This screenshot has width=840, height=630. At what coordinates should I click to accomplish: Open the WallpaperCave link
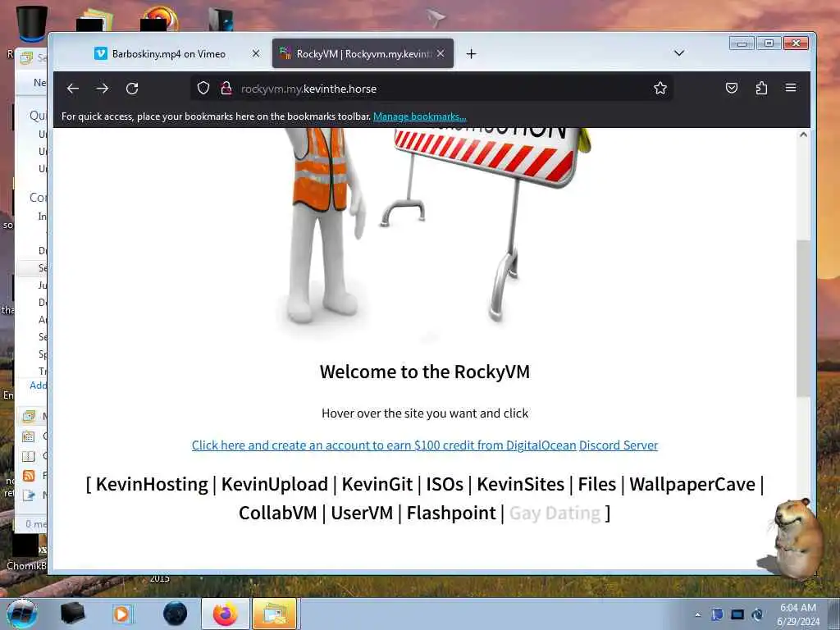692,484
